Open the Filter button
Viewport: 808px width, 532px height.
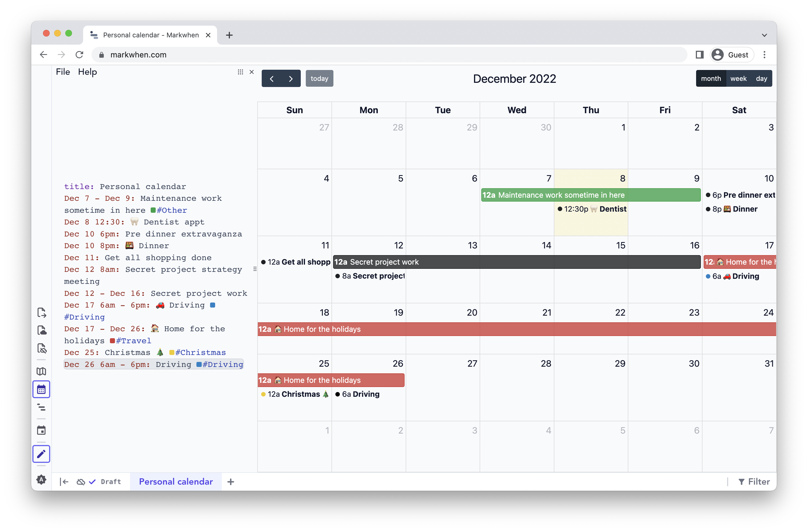coord(754,482)
